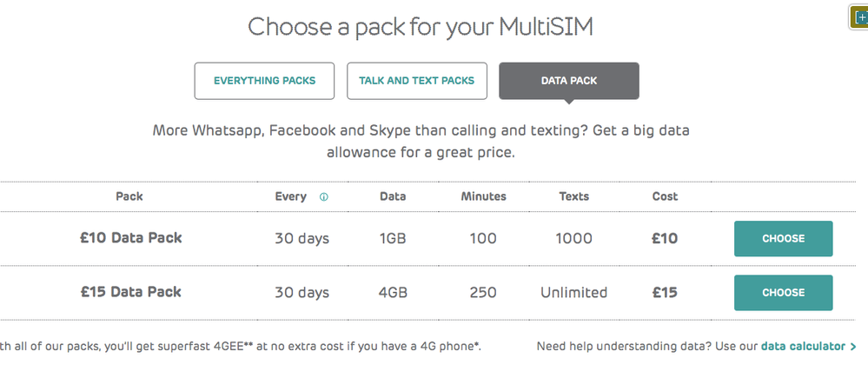Open the data calculator link
This screenshot has width=868, height=365.
(x=802, y=347)
